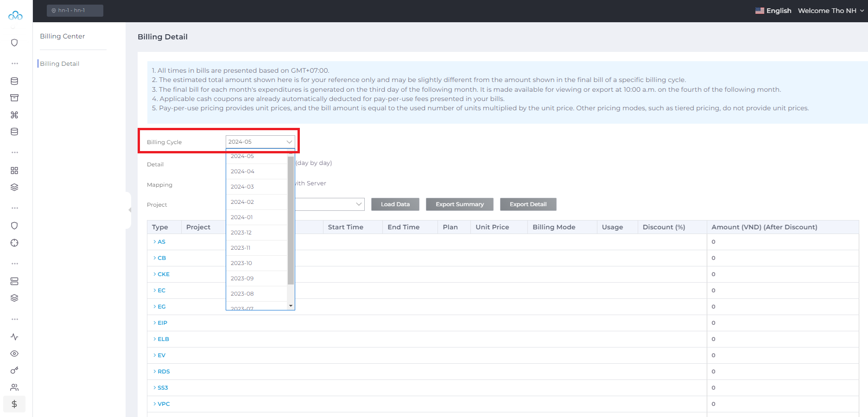
Task: Select the users management icon in sidebar
Action: click(14, 387)
